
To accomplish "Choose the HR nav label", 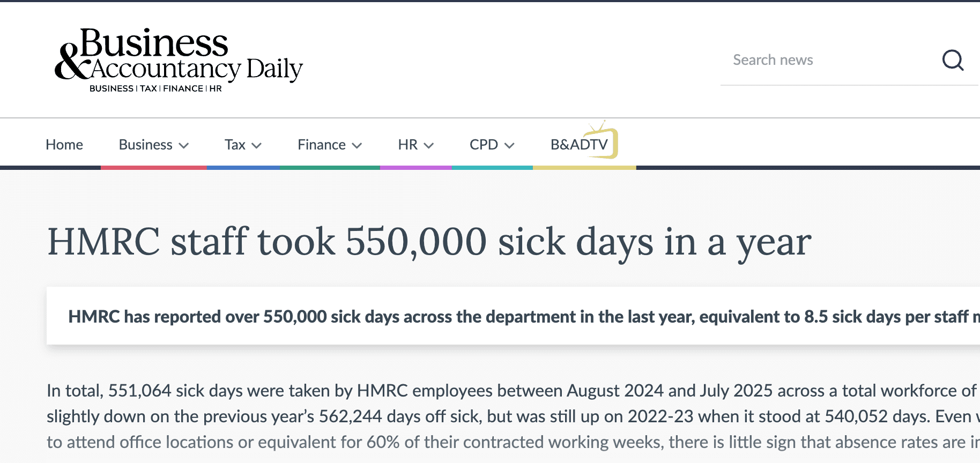I will pyautogui.click(x=407, y=145).
